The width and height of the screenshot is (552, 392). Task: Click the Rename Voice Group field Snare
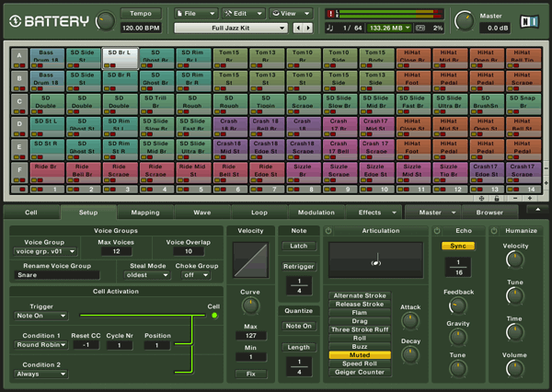pyautogui.click(x=57, y=275)
